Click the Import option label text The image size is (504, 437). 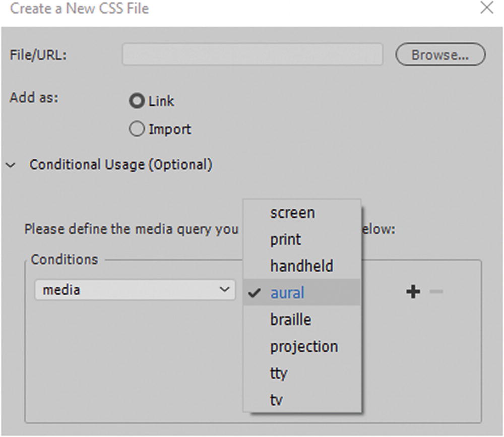(170, 130)
